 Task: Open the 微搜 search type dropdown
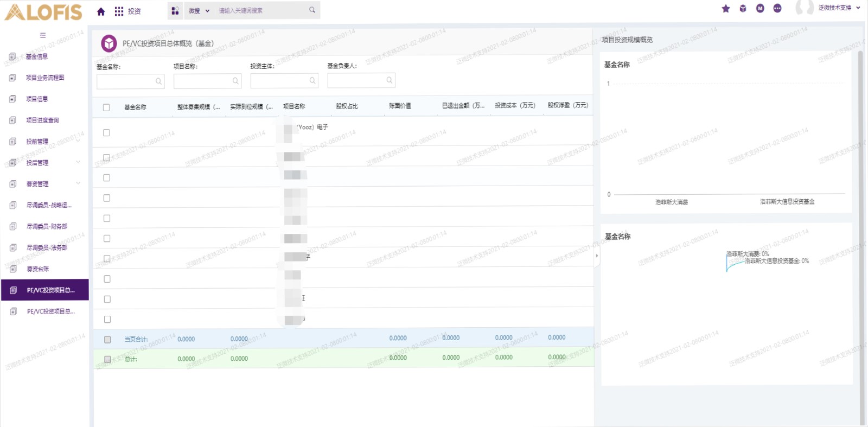click(199, 11)
